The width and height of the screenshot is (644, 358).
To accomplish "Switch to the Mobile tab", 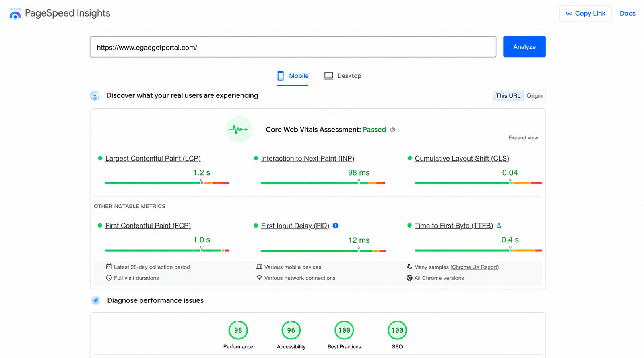I will 293,76.
